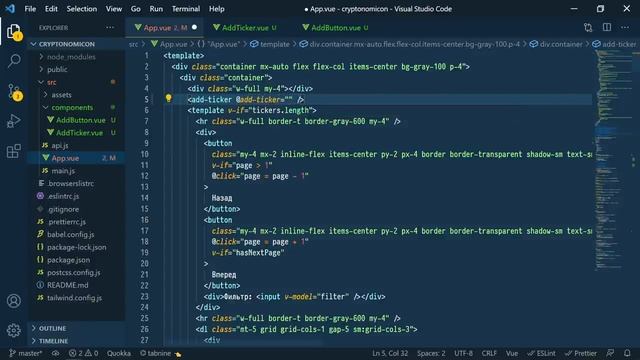Open the Search view in activity bar
Image resolution: width=640 pixels, height=360 pixels.
pos(13,61)
